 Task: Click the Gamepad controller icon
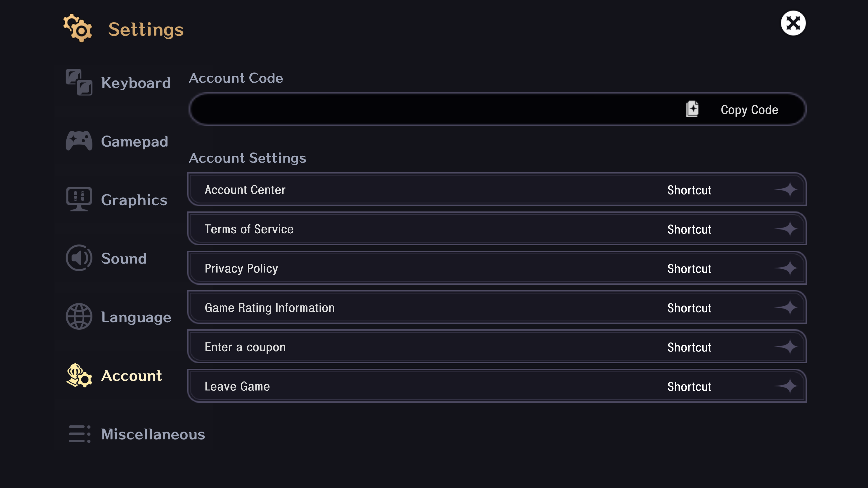point(79,141)
